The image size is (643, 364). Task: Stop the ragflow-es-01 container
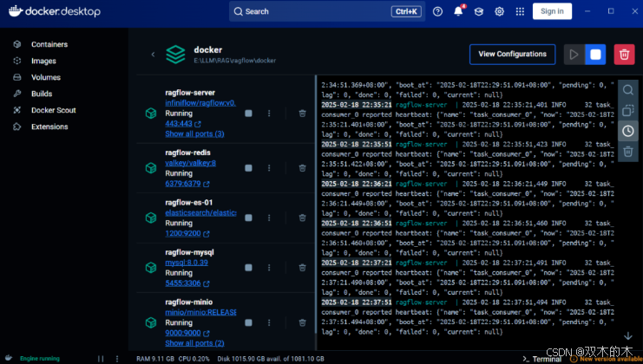tap(248, 218)
